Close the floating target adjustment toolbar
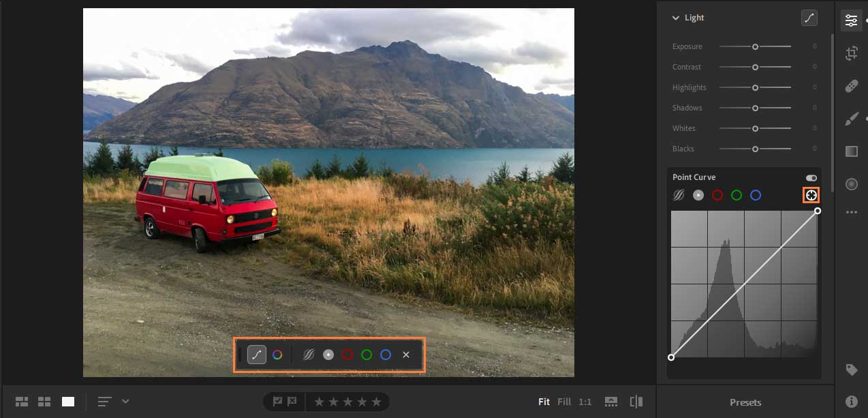Screen dimensions: 868x418 point(406,355)
